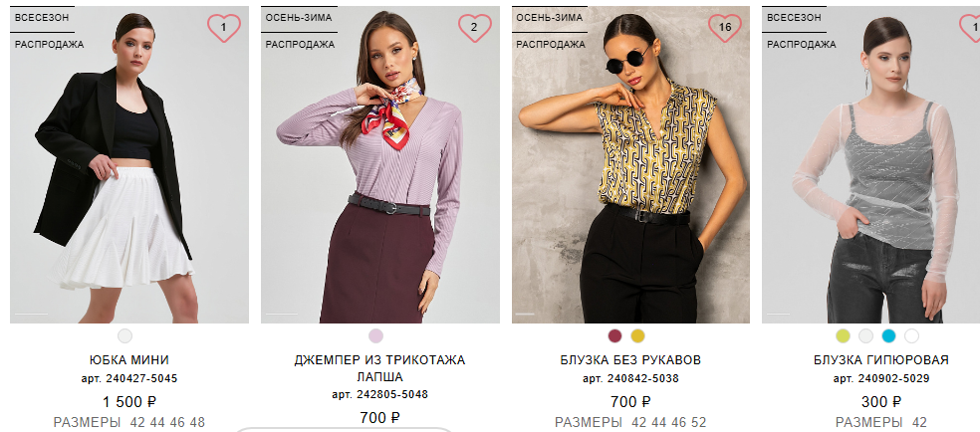Pick burgundy color for sleeveless blouse
The width and height of the screenshot is (980, 432).
(615, 335)
